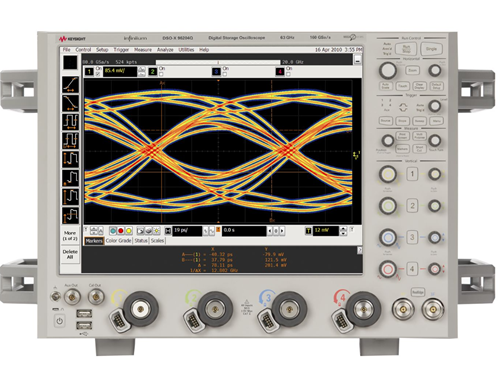Toggle the on-screen channel 2 button
The image size is (500, 375).
click(153, 72)
